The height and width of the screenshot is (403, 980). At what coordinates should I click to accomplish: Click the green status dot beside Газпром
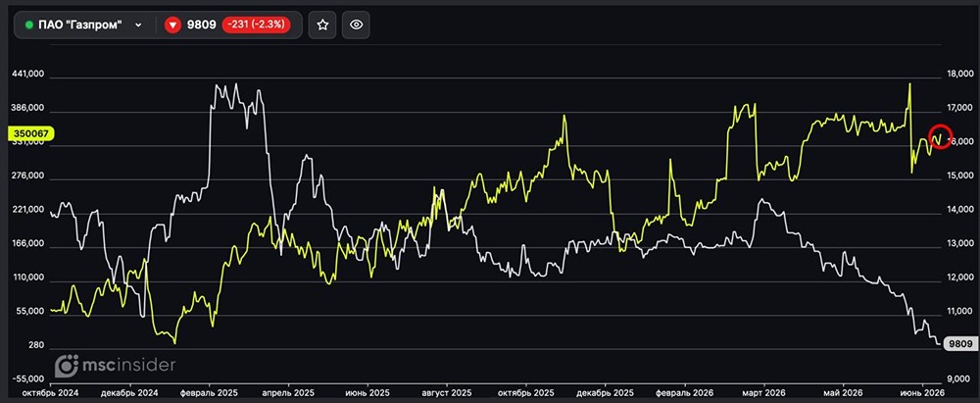tap(28, 25)
